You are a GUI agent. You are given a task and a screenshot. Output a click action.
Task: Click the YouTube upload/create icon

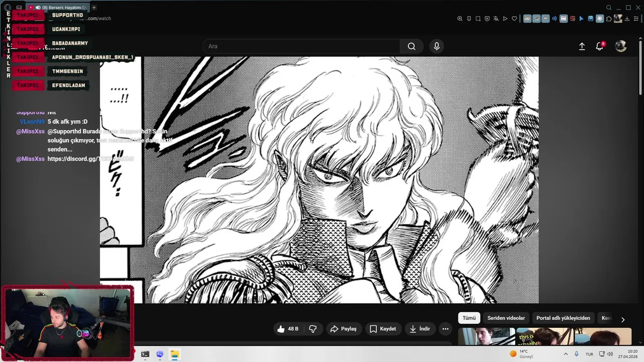point(582,46)
